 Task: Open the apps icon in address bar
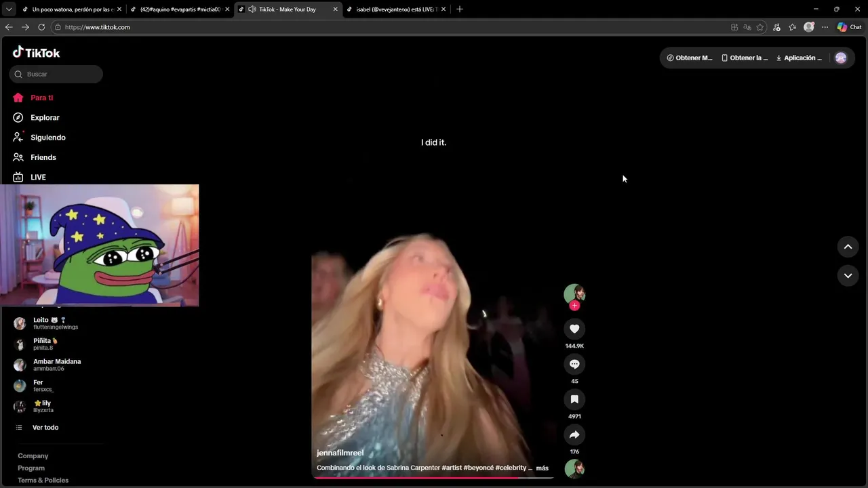[x=734, y=27]
